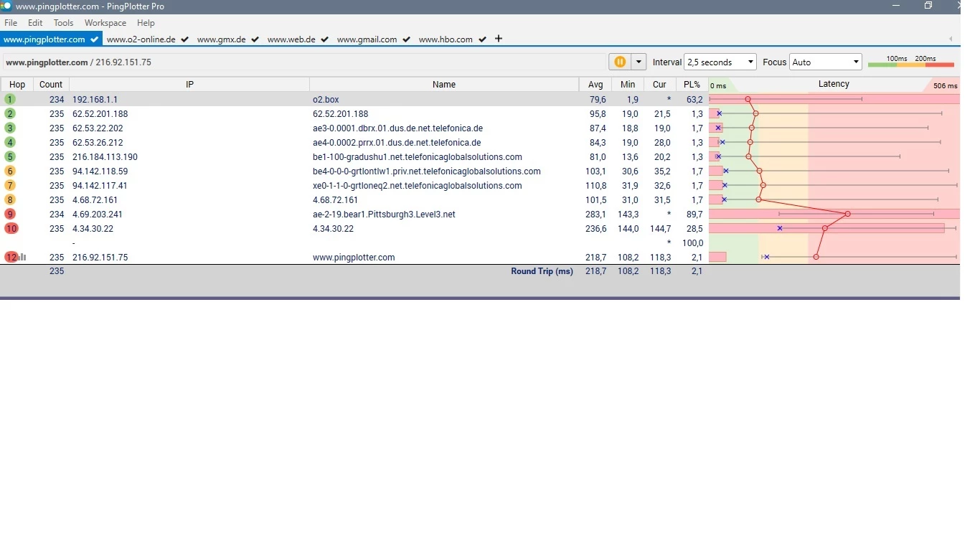Switch to the www.gmail.com tab
The image size is (980, 551).
click(373, 39)
